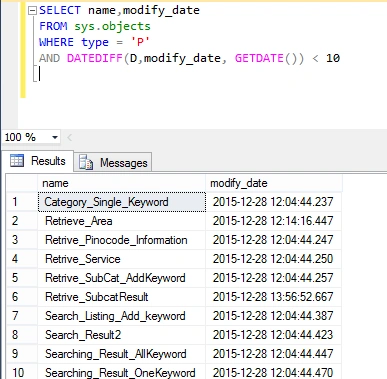Click the Results tab grid icon
This screenshot has height=379, width=387.
17,161
